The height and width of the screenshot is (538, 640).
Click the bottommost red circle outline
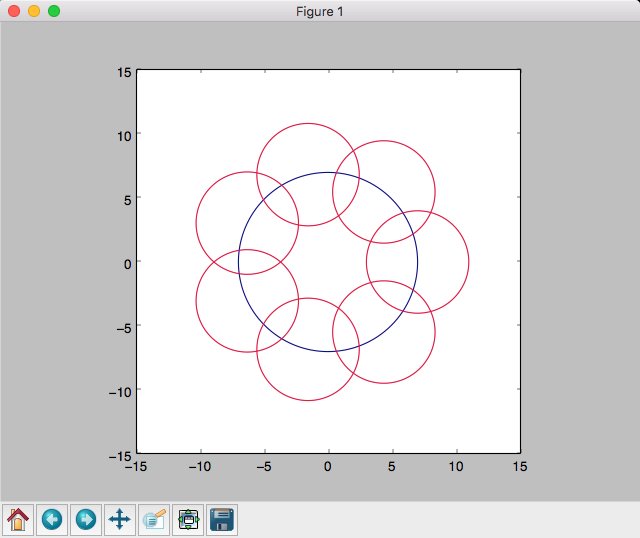(x=308, y=400)
